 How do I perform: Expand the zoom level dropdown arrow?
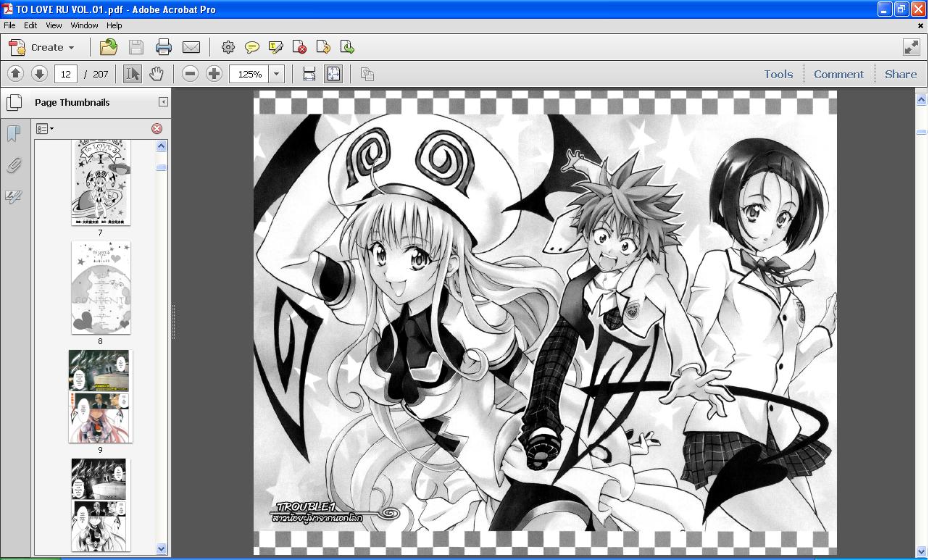(x=276, y=74)
